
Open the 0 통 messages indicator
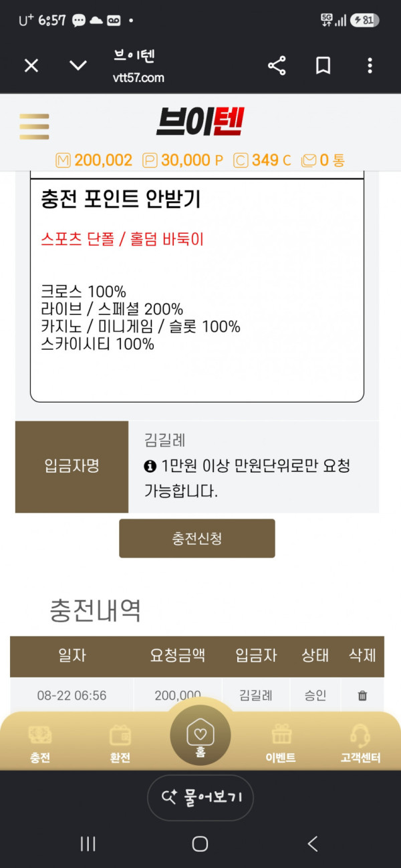coord(323,160)
